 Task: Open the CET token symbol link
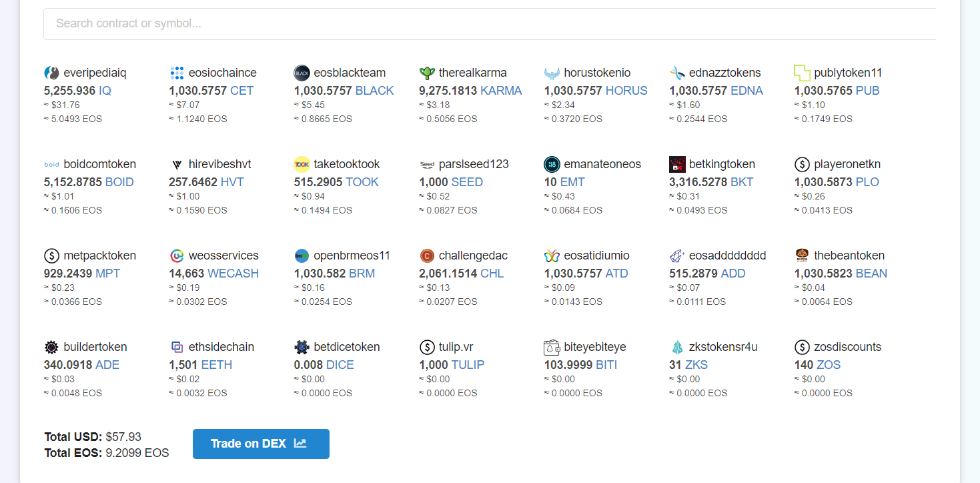pyautogui.click(x=242, y=91)
